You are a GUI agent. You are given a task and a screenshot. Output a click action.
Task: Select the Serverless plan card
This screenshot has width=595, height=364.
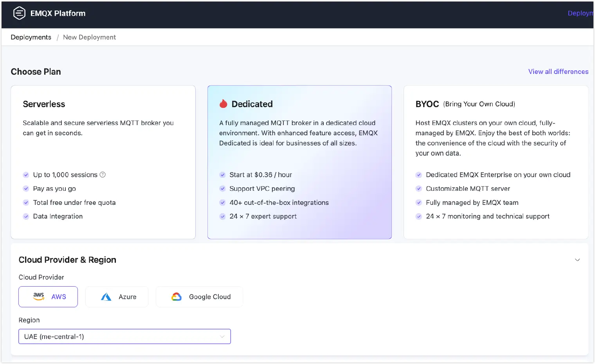point(103,162)
